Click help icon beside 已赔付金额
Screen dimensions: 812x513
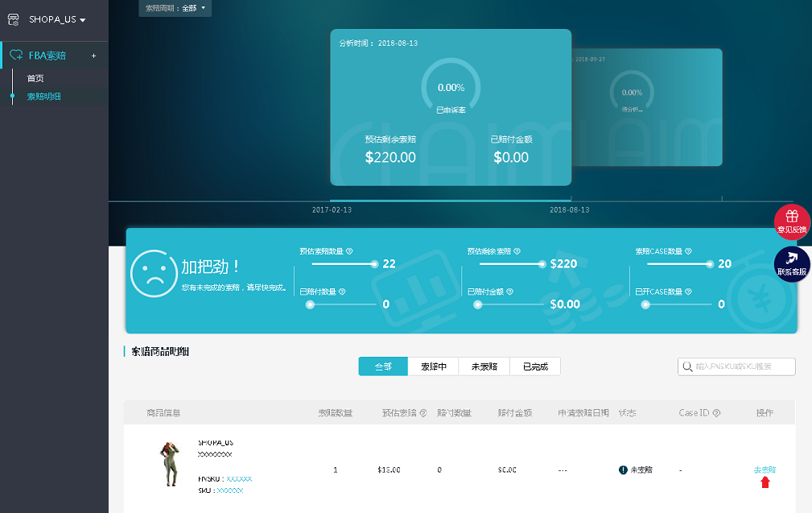pos(509,292)
